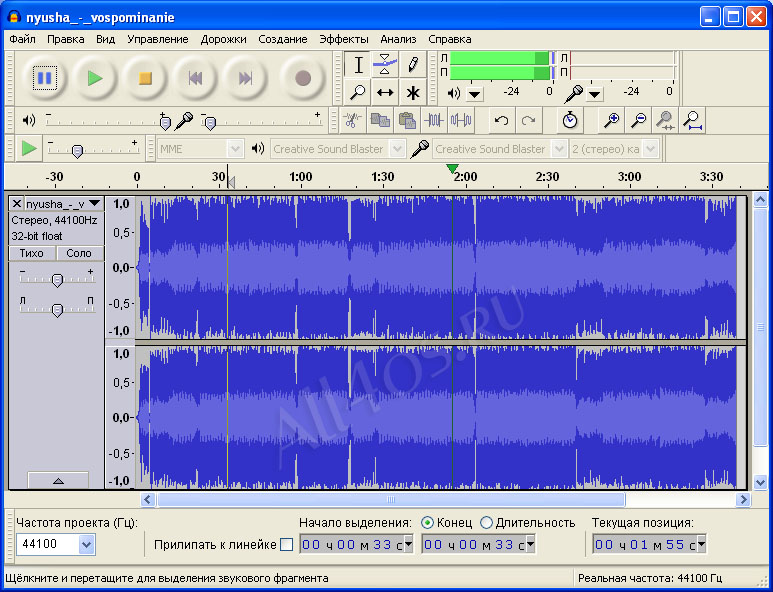Click the Pause transport button
Image resolution: width=773 pixels, height=592 pixels.
(45, 78)
